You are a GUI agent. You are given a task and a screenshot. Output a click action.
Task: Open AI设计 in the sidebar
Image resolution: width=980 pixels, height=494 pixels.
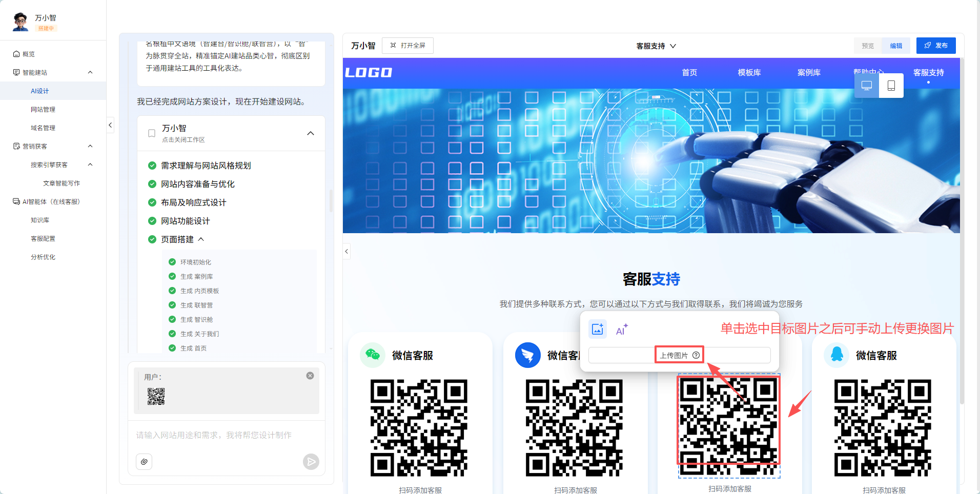pyautogui.click(x=39, y=91)
